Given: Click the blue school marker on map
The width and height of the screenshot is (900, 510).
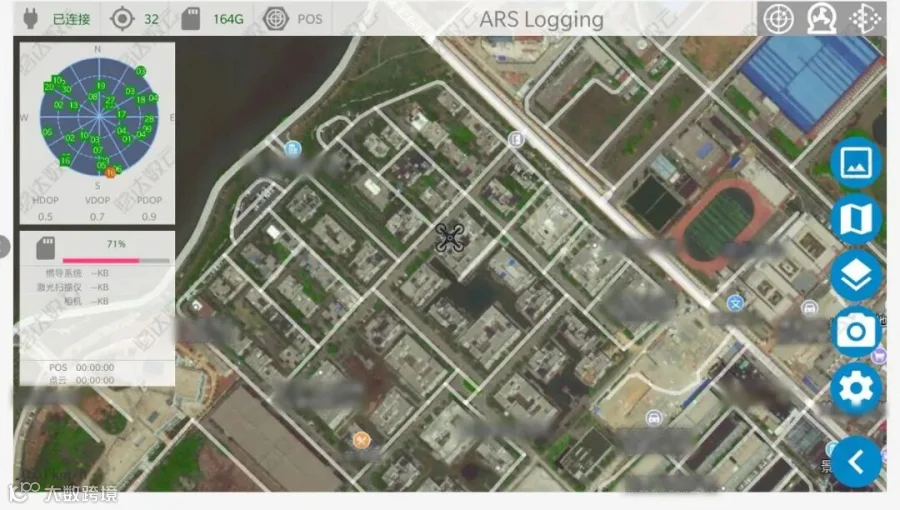Looking at the screenshot, I should click(735, 303).
